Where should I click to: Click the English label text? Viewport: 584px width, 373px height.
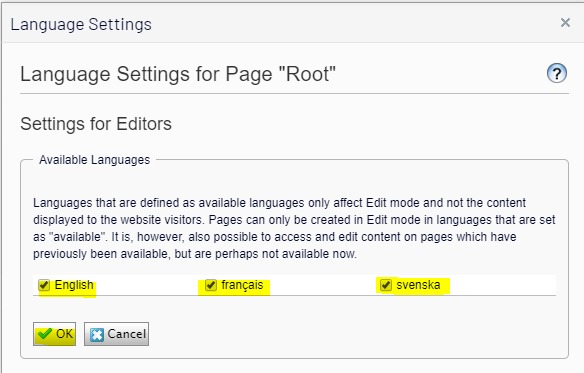74,285
